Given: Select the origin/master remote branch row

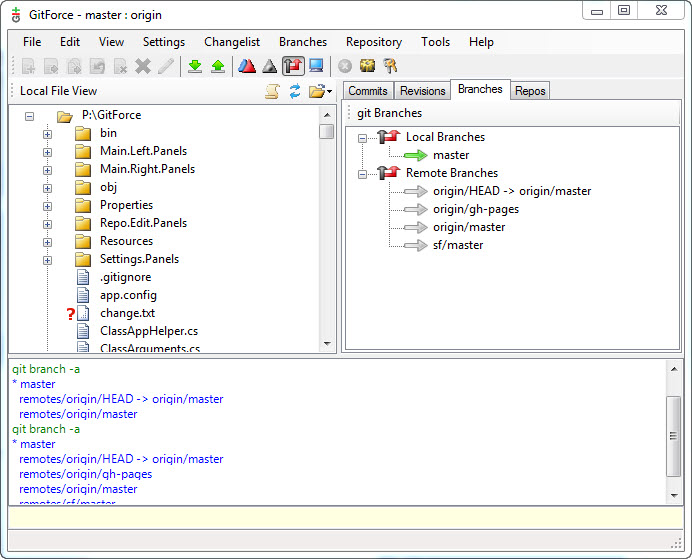Looking at the screenshot, I should [x=469, y=227].
